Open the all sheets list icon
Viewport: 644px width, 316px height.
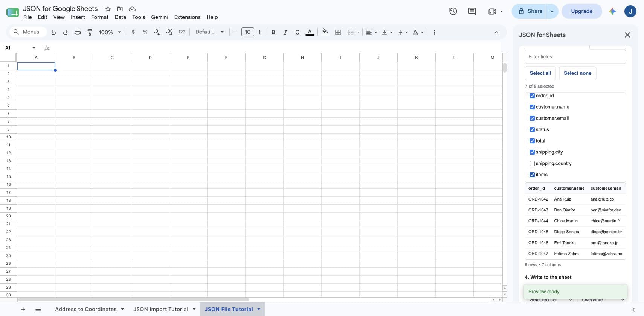tap(38, 309)
